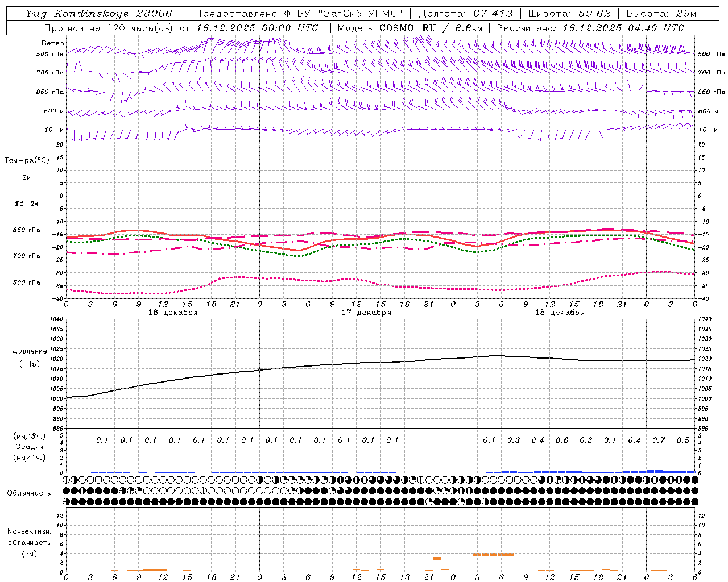Click the computed time Рассчитано: 16.12.2025 04:40 UTC
Image resolution: width=728 pixels, height=582 pixels.
(590, 28)
